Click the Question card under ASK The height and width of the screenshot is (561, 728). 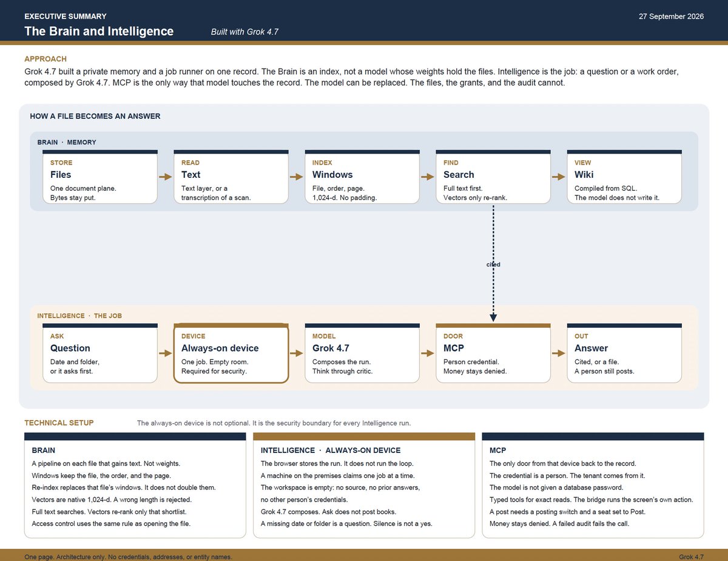click(x=100, y=353)
